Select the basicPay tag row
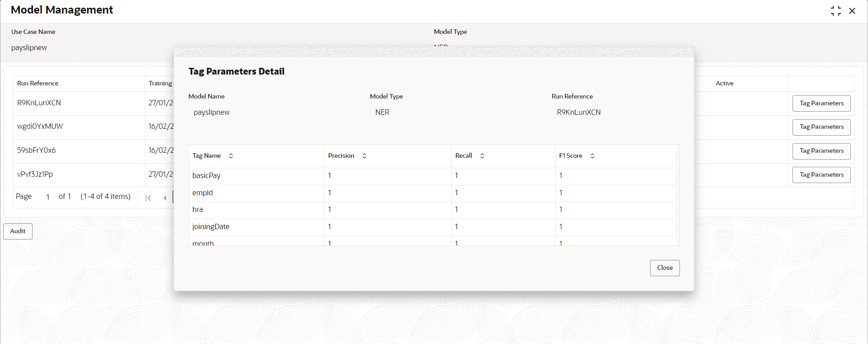 (432, 176)
